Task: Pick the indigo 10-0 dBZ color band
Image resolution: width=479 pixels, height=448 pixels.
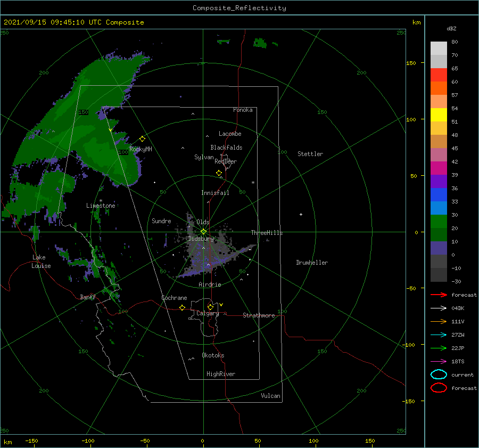Action: pos(439,248)
